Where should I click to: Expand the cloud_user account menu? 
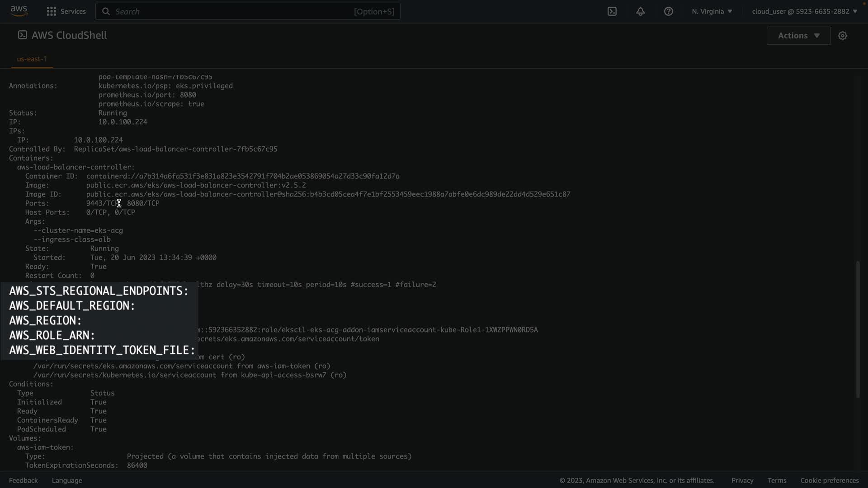804,11
